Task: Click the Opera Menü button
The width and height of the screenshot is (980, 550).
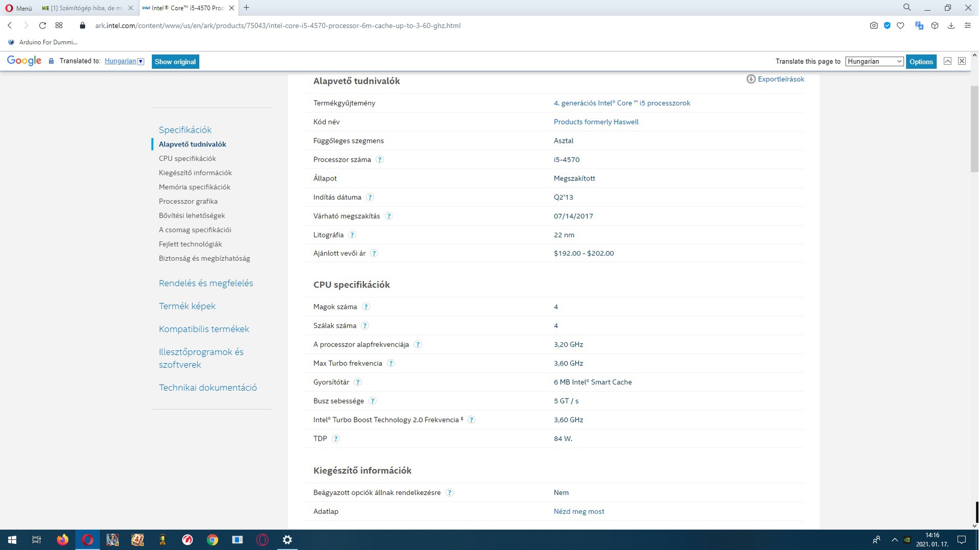Action: click(18, 8)
